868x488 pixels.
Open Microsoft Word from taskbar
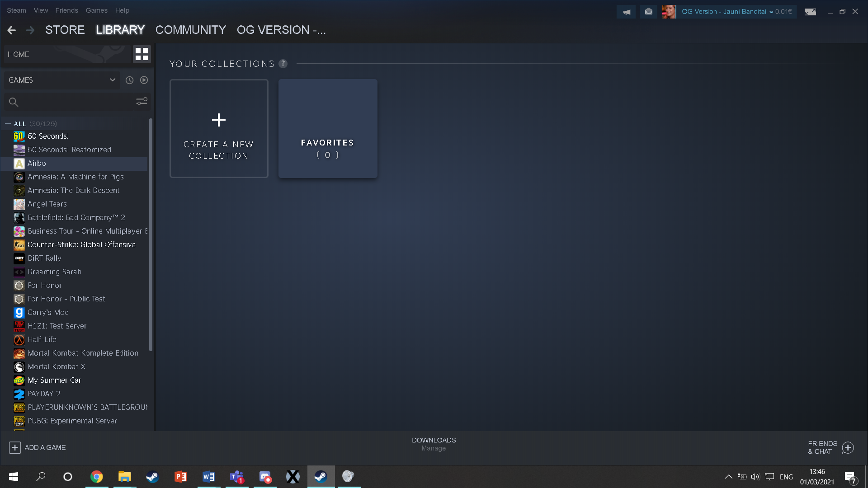point(208,477)
